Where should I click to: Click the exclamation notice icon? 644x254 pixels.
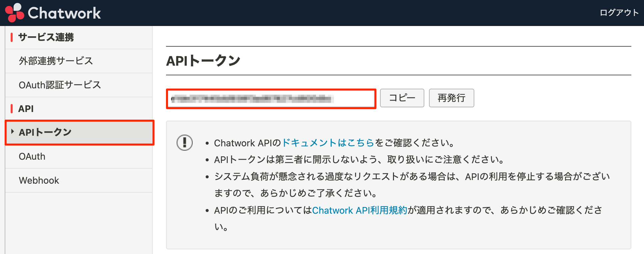point(185,143)
